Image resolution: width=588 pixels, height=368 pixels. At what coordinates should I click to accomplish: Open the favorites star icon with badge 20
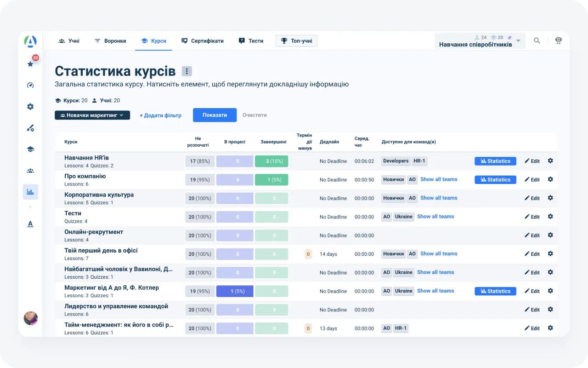pos(30,64)
